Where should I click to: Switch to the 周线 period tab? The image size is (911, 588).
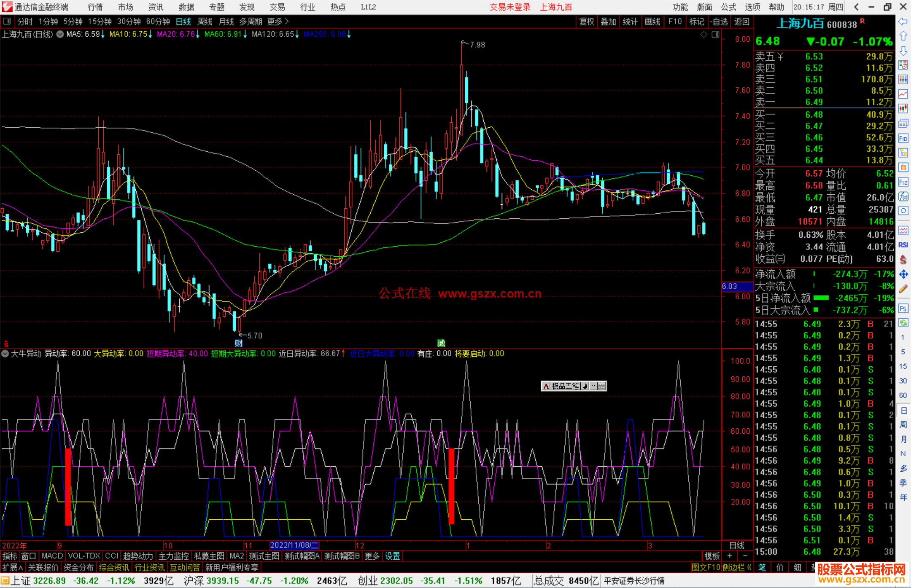click(x=205, y=21)
